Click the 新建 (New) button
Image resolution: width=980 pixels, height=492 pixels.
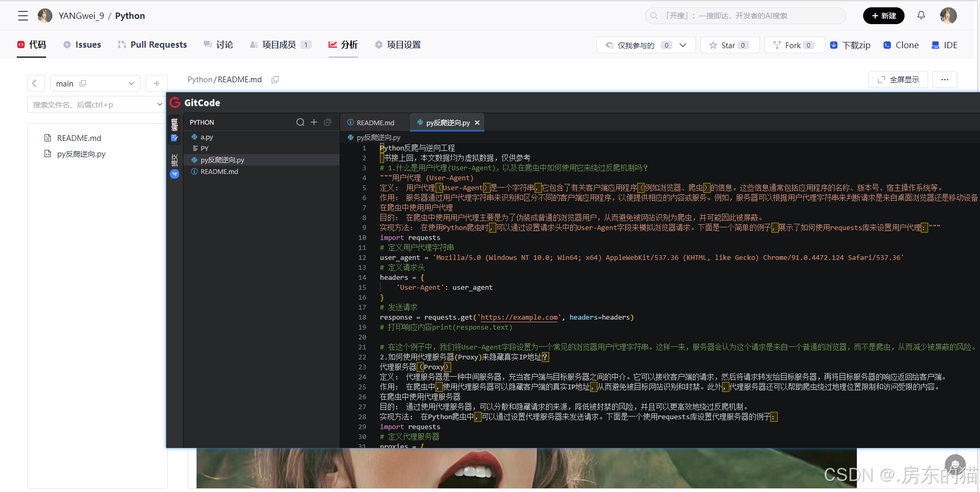tap(884, 16)
